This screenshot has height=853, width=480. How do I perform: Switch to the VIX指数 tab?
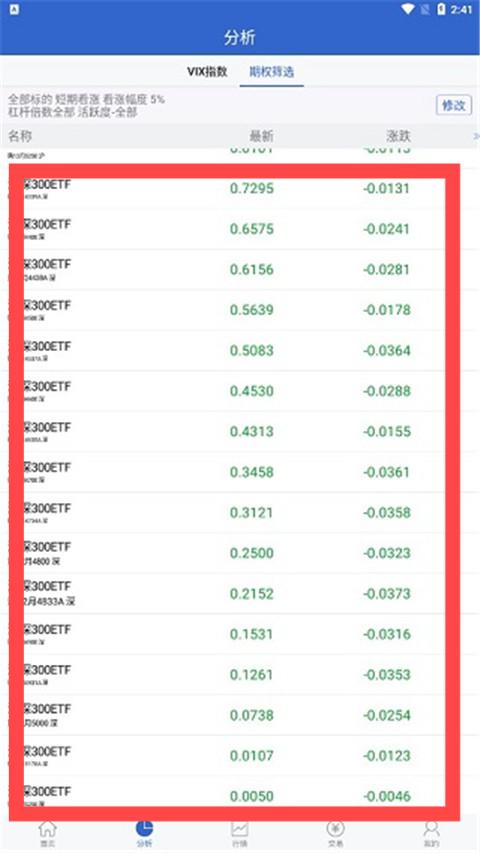[207, 72]
